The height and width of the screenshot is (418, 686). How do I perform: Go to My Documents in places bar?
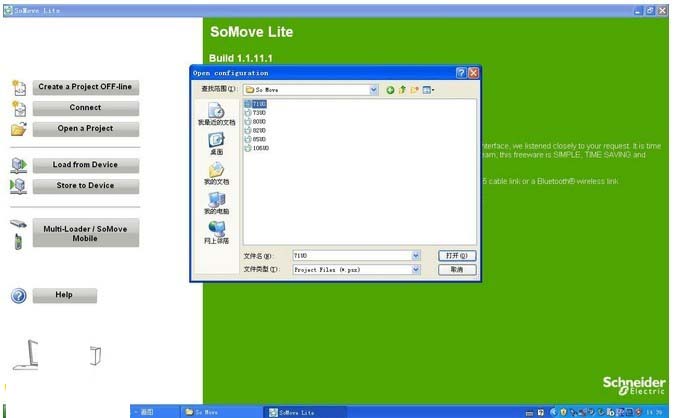click(216, 174)
